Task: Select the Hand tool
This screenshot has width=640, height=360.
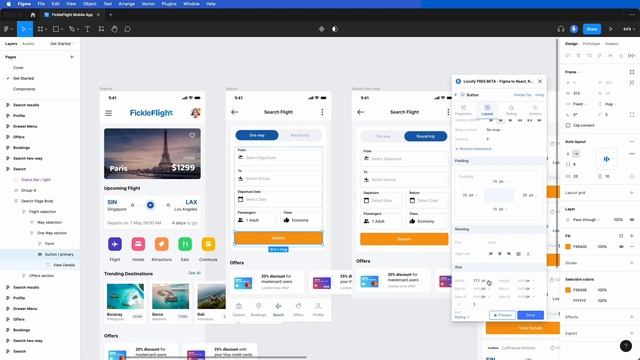Action: click(x=114, y=29)
